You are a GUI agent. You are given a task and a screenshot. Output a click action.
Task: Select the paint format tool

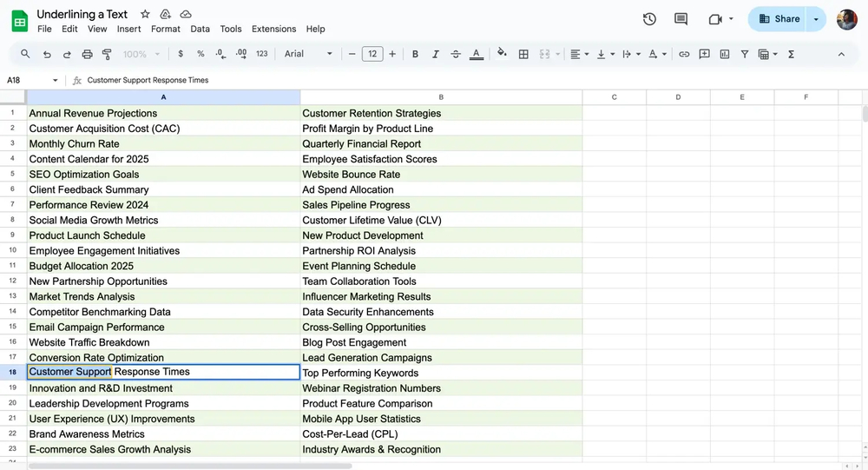pyautogui.click(x=107, y=54)
